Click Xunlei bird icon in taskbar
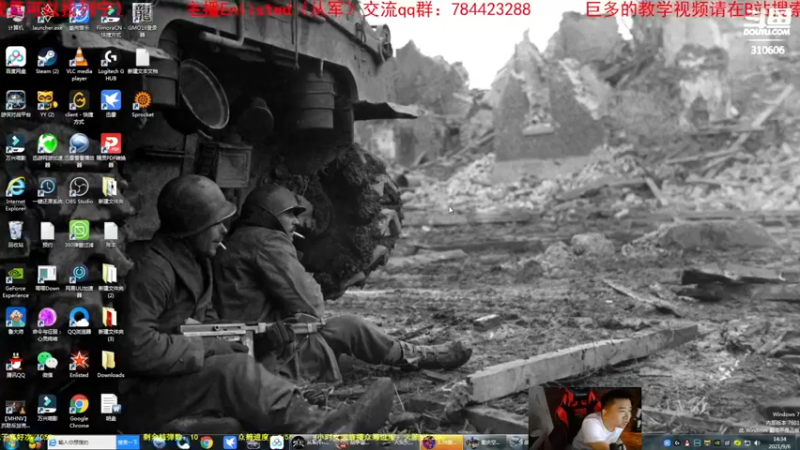Screen dimensions: 800x450 (x=230, y=442)
